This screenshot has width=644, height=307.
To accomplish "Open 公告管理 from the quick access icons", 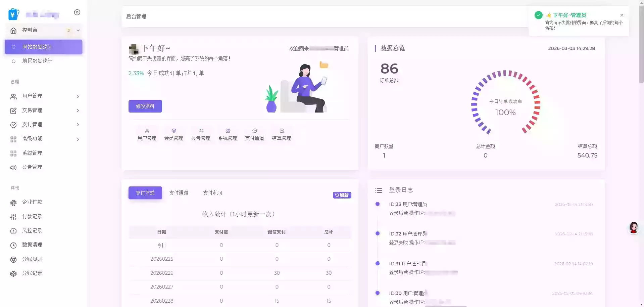I will click(x=201, y=134).
